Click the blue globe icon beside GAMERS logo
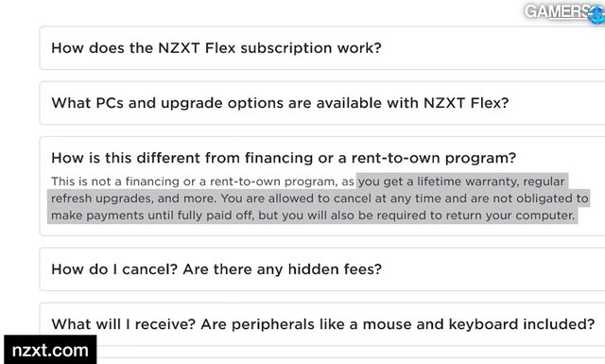The image size is (605, 364). (596, 13)
